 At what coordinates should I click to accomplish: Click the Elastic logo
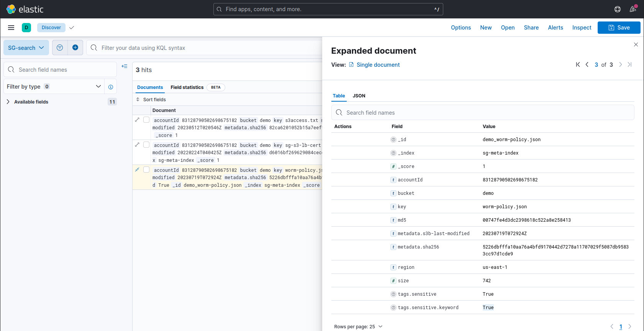coord(25,9)
